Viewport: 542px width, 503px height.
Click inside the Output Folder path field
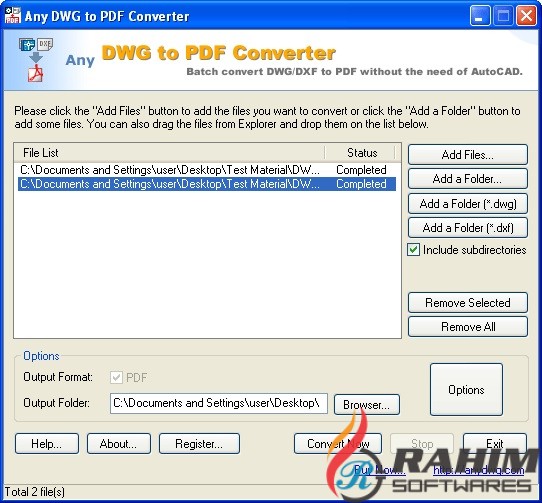pyautogui.click(x=218, y=403)
